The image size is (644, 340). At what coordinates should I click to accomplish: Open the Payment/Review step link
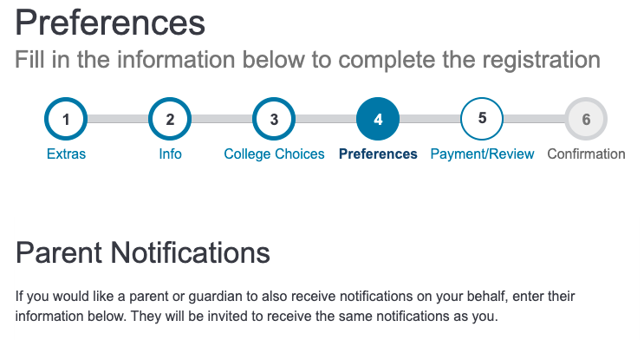pos(482,154)
